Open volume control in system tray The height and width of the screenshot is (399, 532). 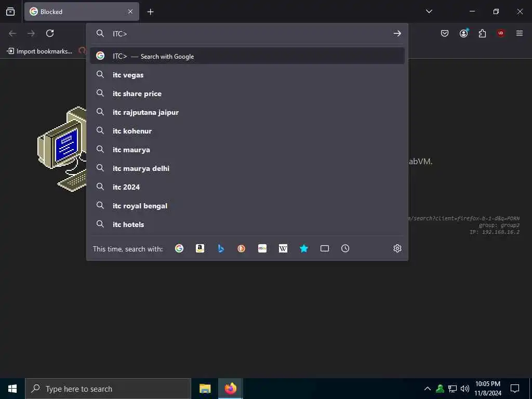tap(464, 389)
